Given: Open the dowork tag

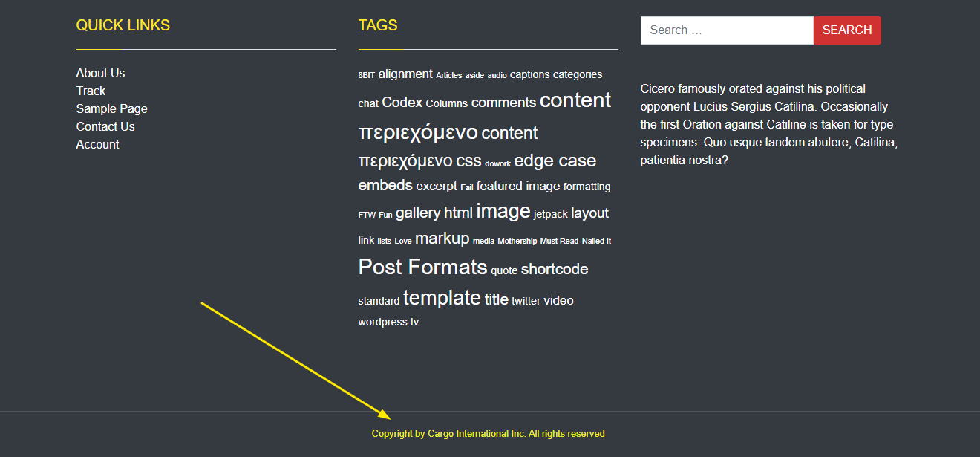Looking at the screenshot, I should pyautogui.click(x=498, y=163).
